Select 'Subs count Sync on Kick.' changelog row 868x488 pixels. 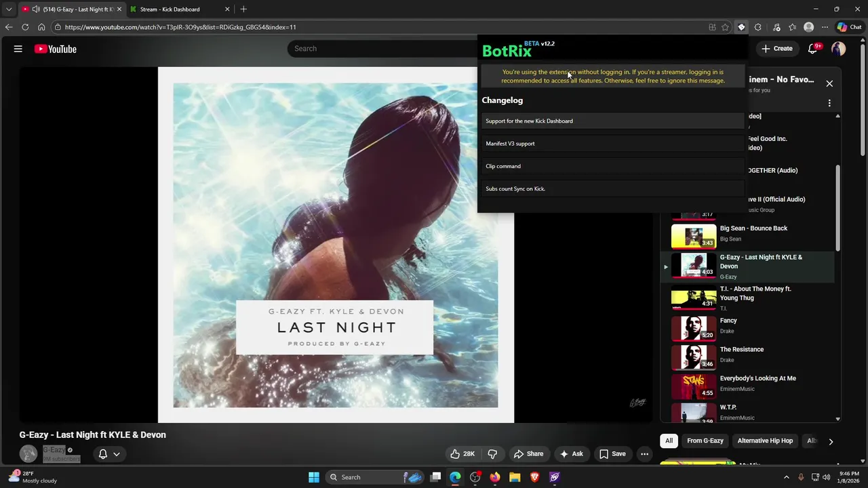click(613, 188)
